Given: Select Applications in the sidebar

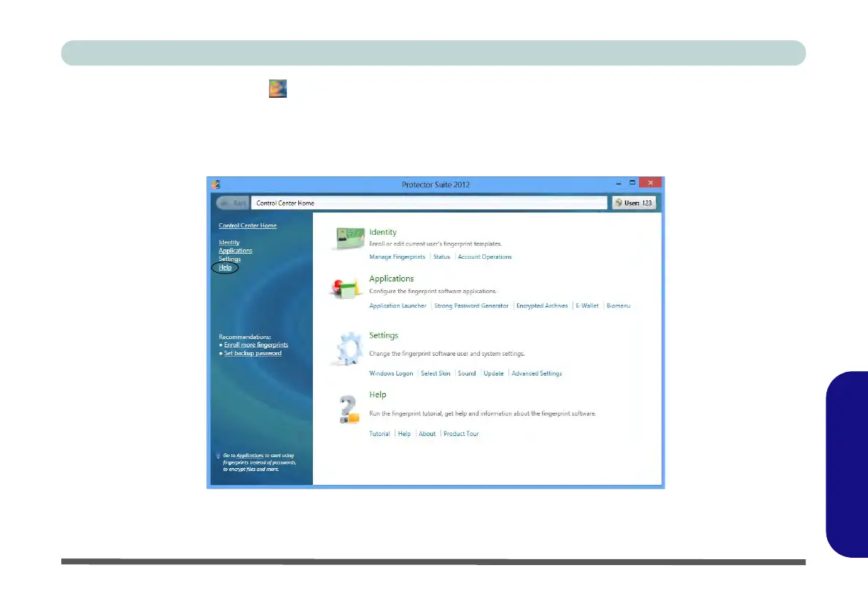Looking at the screenshot, I should 236,251.
